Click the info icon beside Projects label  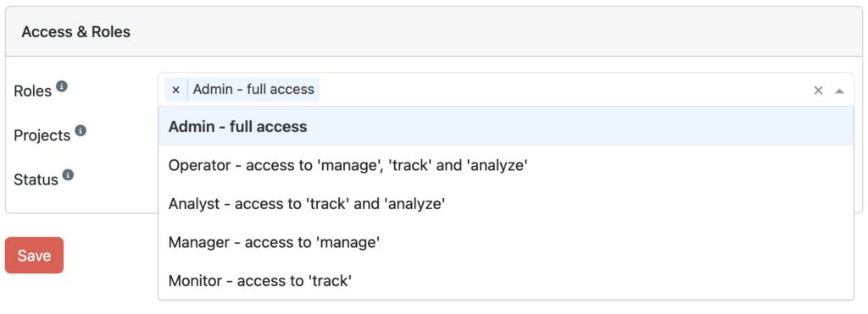81,131
